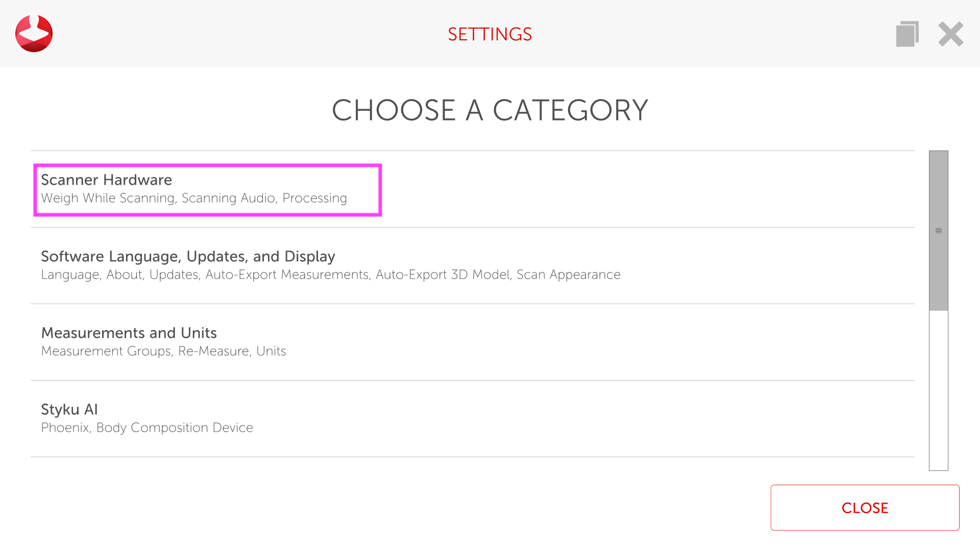
Task: Click the grip lines on the scrollbar
Action: [938, 231]
